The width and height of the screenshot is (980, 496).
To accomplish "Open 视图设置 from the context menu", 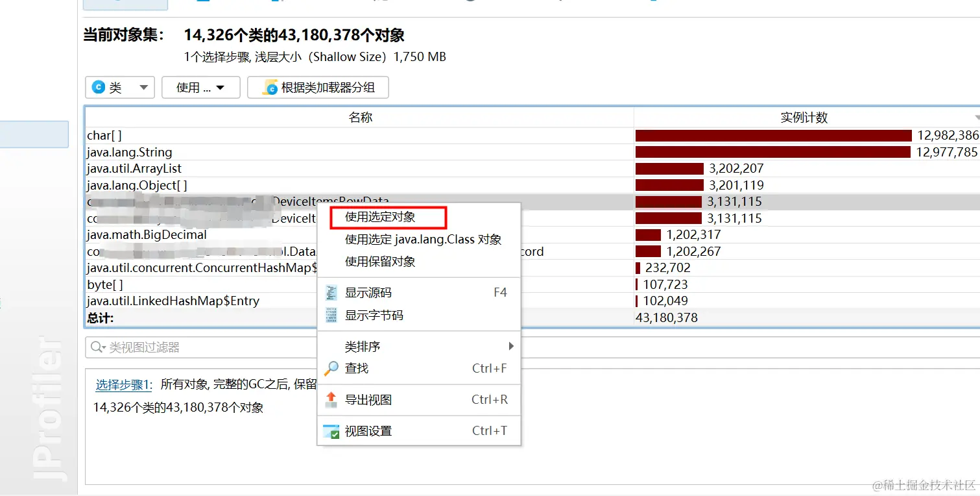I will 419,431.
